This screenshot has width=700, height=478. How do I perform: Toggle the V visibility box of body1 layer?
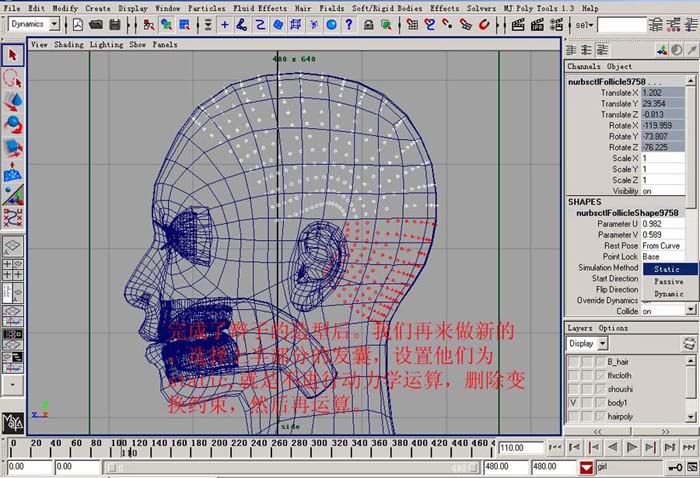coord(573,403)
